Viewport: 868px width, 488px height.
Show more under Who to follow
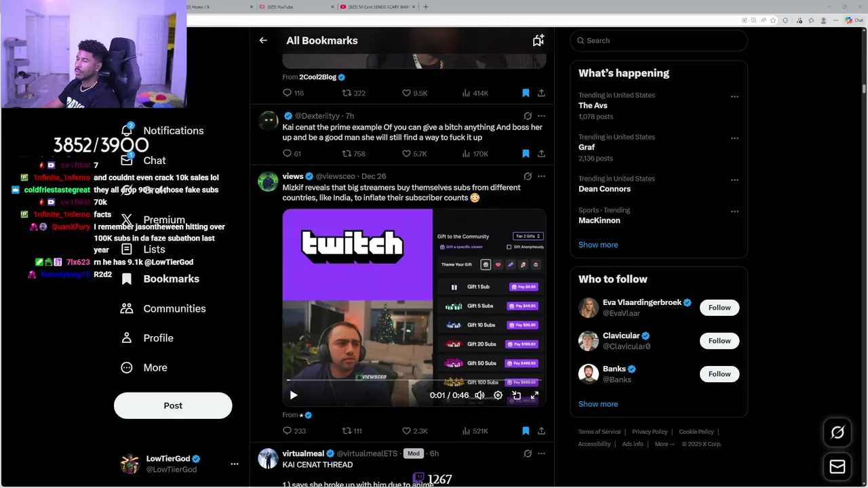tap(598, 404)
